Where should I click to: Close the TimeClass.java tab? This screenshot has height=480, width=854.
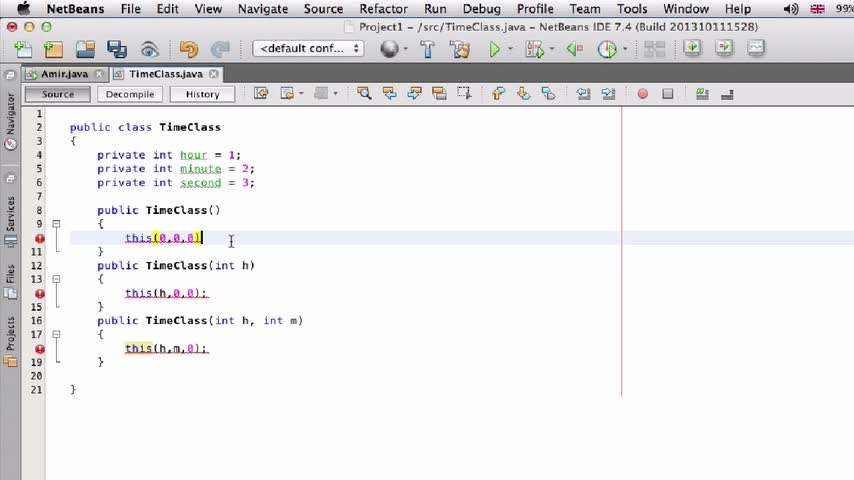point(214,74)
